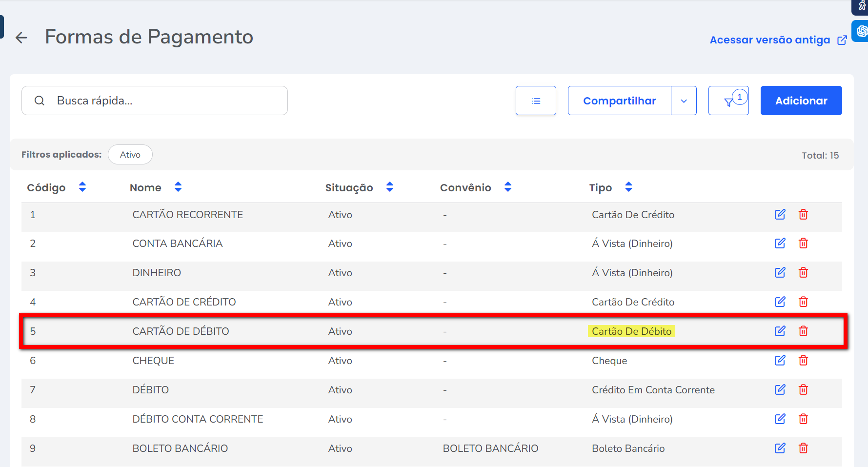868x467 pixels.
Task: Edit the CARTÃO RECORRENTE row
Action: [x=780, y=214]
